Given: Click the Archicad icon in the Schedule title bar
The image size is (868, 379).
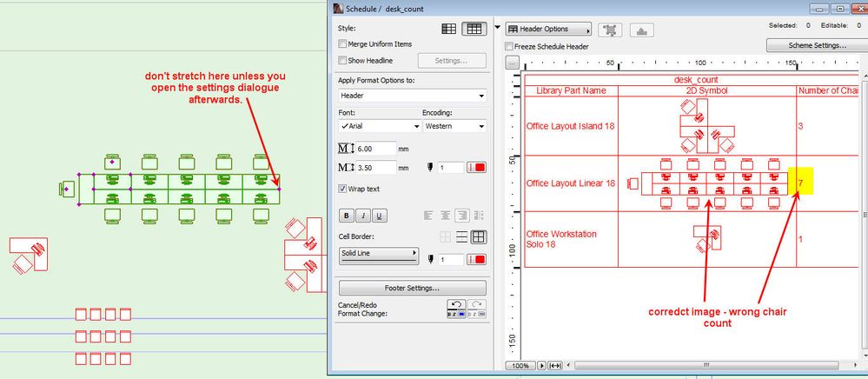Looking at the screenshot, I should coord(338,9).
